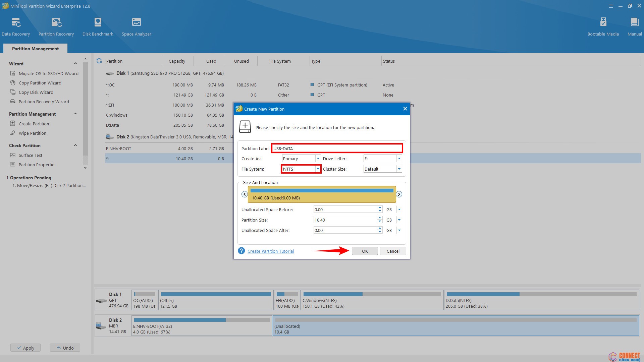Screen dimensions: 644x362
Task: Open the hamburger menu in the title bar
Action: [x=611, y=6]
